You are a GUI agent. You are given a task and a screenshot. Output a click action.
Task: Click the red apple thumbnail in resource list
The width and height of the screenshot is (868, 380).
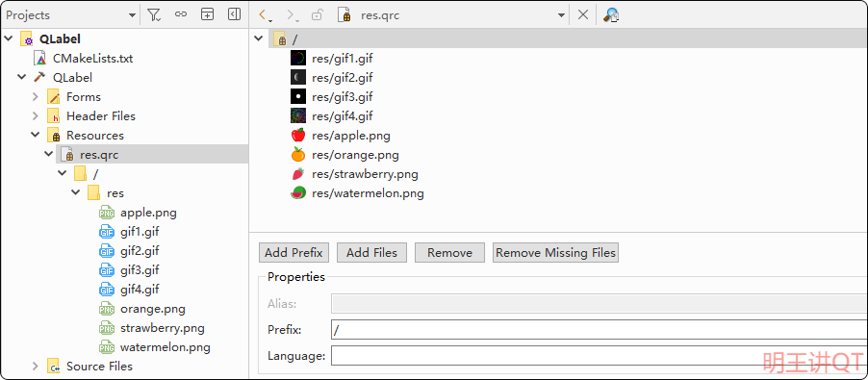click(x=298, y=135)
